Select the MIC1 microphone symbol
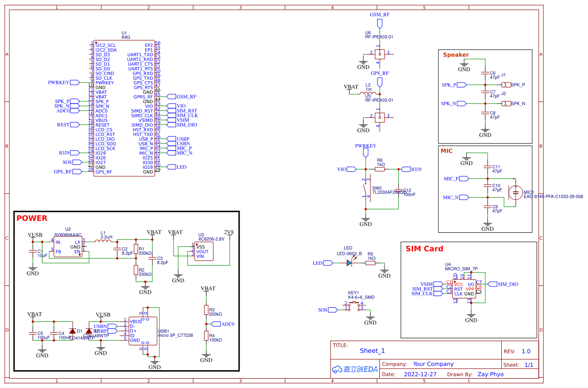The image size is (588, 388). click(x=515, y=192)
